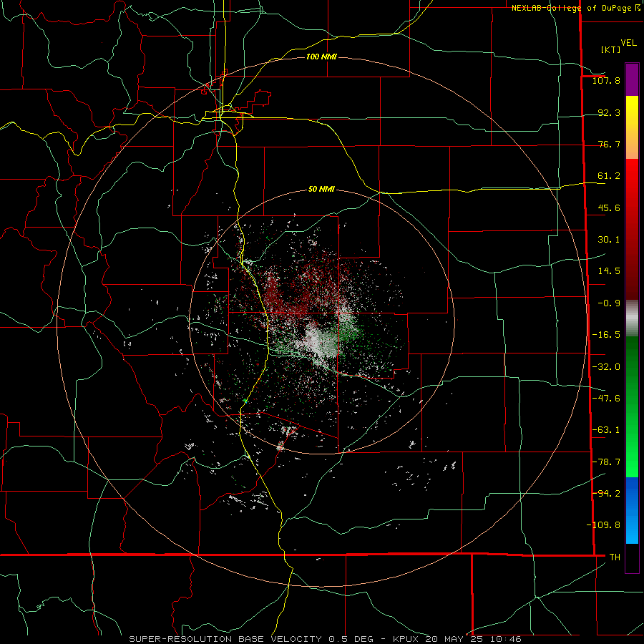Screen dimensions: 644x644
Task: Pick the purple segment of the velocity color bar
Action: pyautogui.click(x=632, y=79)
